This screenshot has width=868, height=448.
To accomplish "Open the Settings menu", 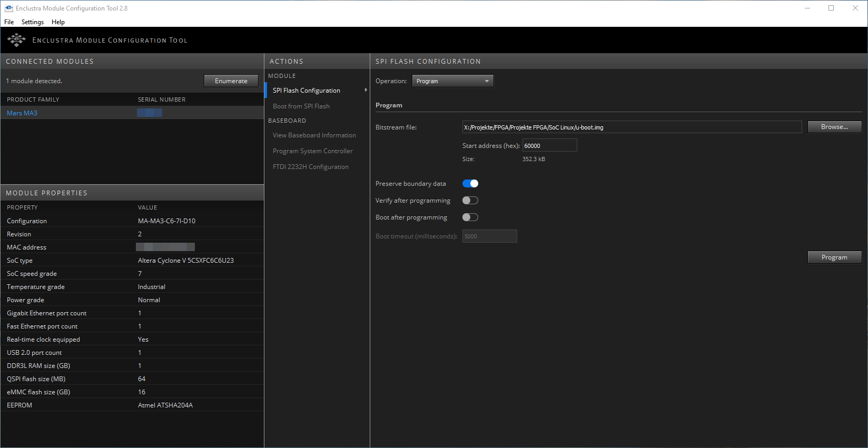I will pos(33,22).
